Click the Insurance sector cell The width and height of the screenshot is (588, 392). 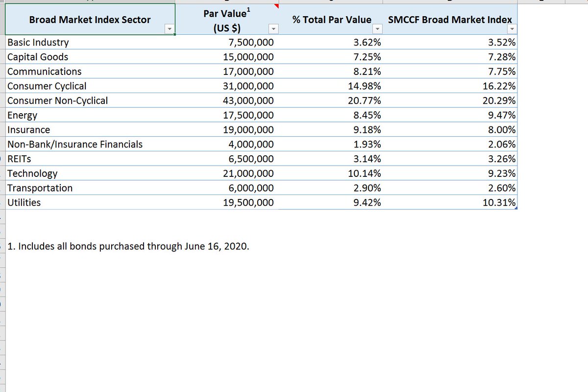click(x=91, y=130)
